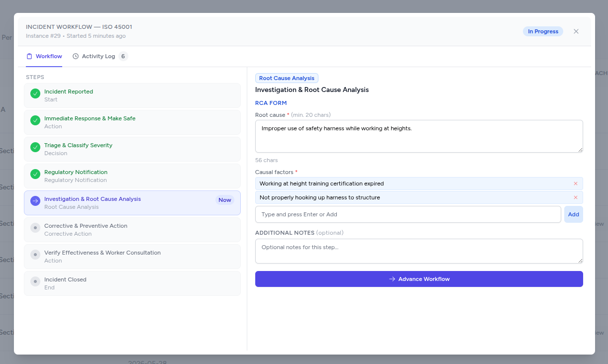Click the Activity Log count badge 6

[x=123, y=56]
